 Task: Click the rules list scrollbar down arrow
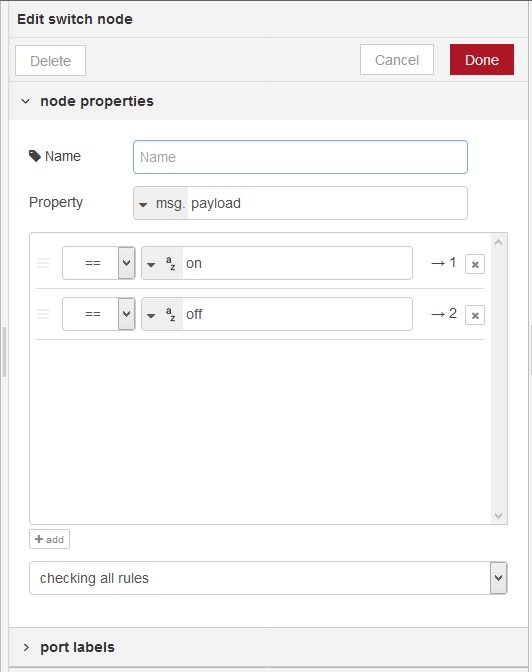tap(499, 516)
